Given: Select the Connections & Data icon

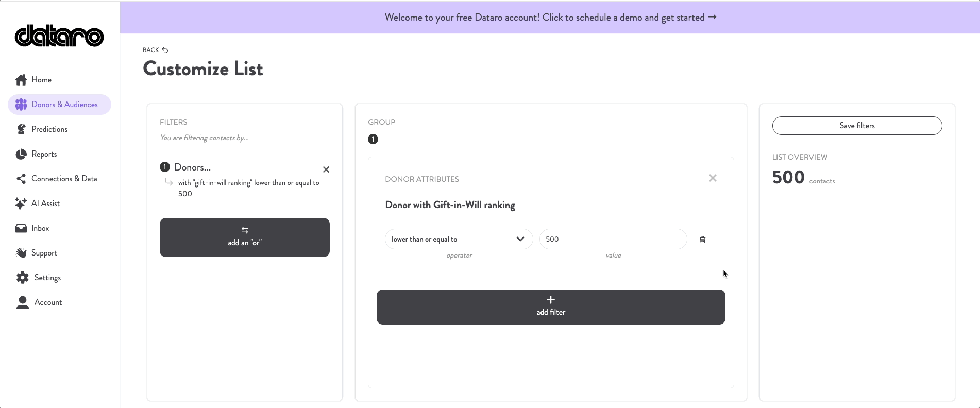Looking at the screenshot, I should (x=21, y=178).
